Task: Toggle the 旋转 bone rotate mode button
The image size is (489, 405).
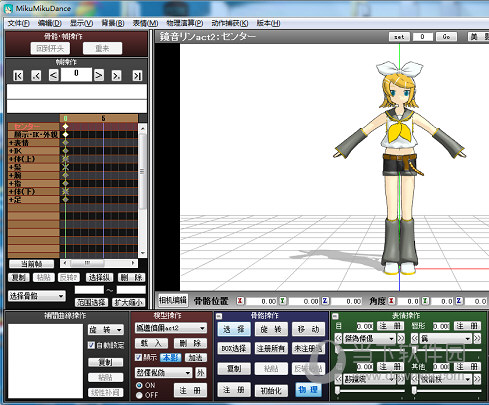Action: tap(271, 329)
